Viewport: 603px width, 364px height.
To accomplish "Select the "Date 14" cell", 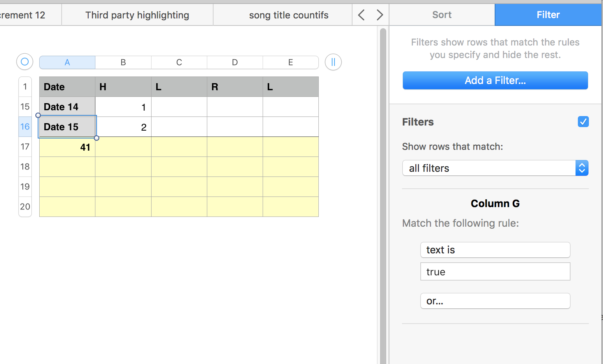I will pyautogui.click(x=67, y=107).
